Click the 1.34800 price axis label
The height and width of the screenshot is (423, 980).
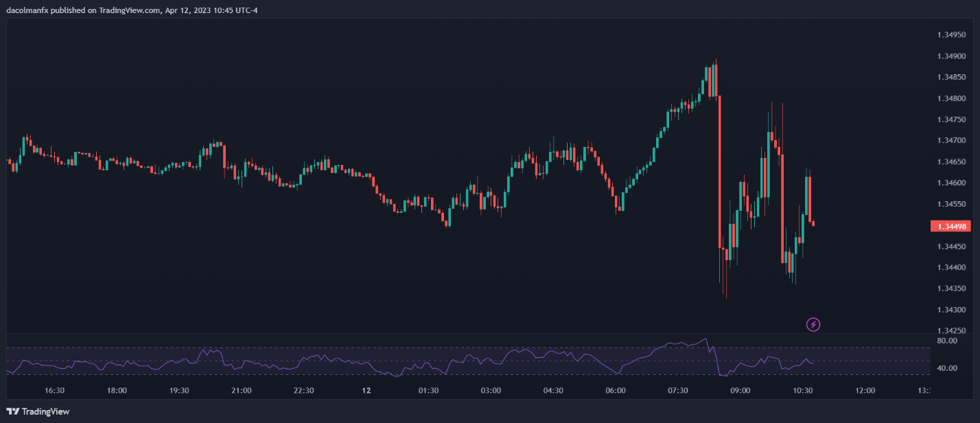(x=951, y=99)
